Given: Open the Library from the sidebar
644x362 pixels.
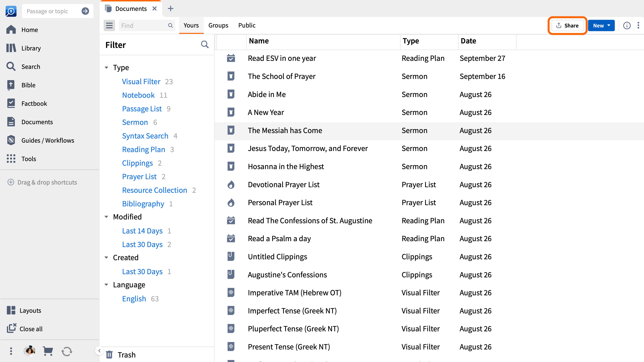Looking at the screenshot, I should [x=23, y=48].
